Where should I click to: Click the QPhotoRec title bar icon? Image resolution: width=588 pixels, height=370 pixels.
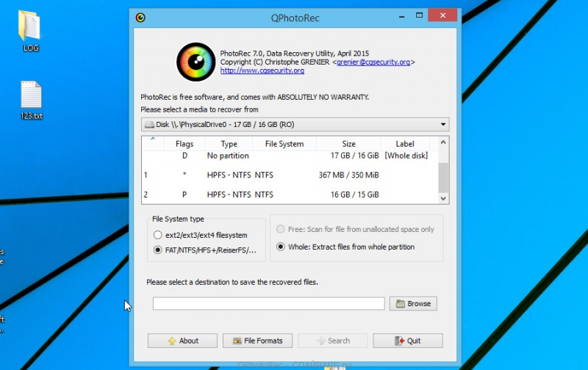(140, 17)
